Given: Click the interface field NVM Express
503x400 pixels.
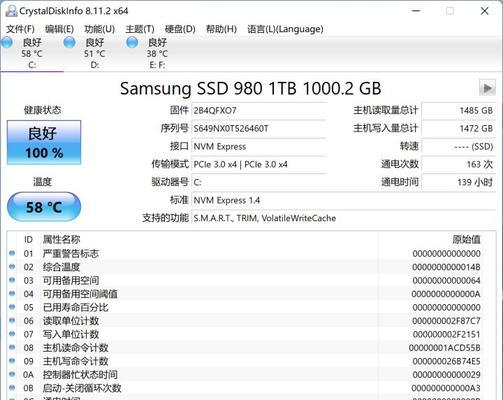Looking at the screenshot, I should click(x=259, y=146).
